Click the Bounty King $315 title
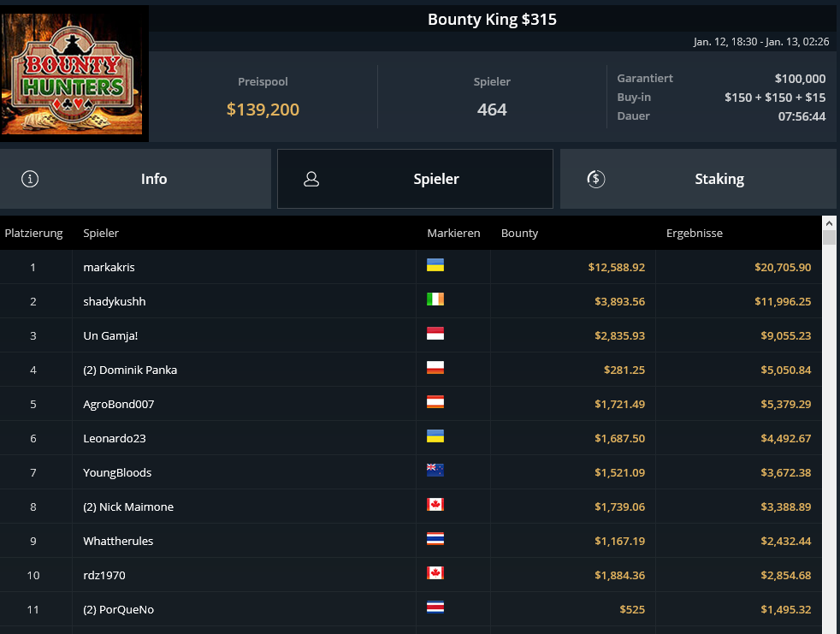Screen dimensions: 840x634 492,20
